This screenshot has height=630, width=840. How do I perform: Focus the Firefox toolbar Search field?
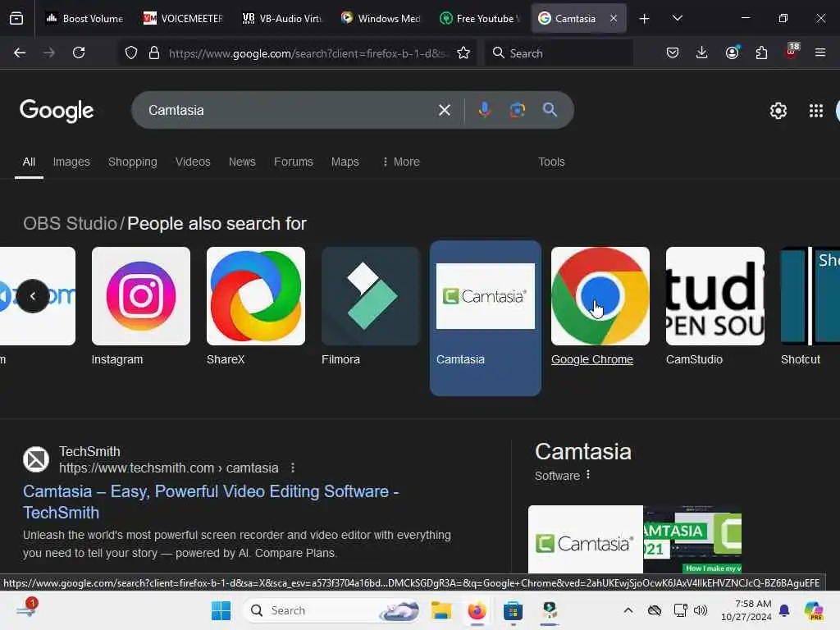point(559,53)
